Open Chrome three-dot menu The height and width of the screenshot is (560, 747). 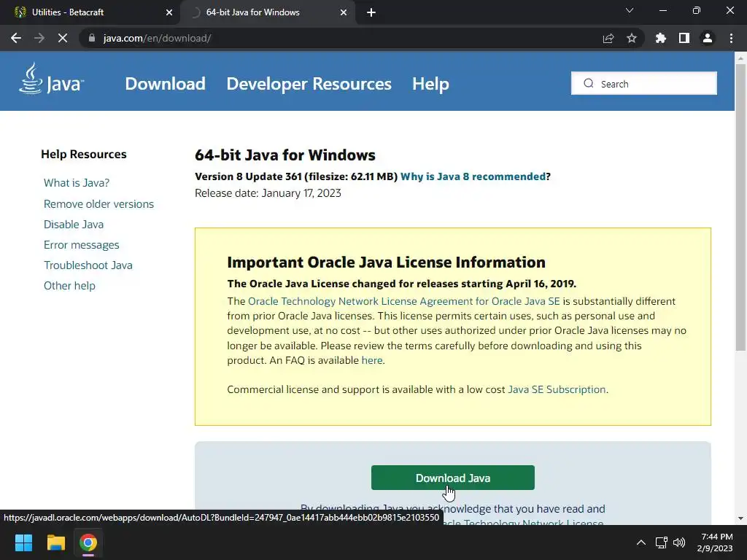tap(731, 38)
